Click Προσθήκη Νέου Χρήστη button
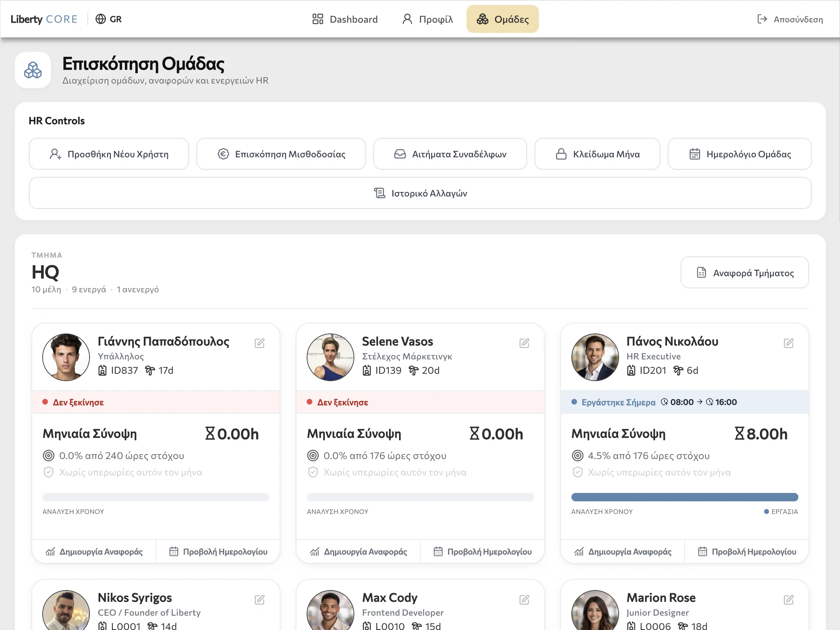Viewport: 840px width, 630px height. click(109, 154)
